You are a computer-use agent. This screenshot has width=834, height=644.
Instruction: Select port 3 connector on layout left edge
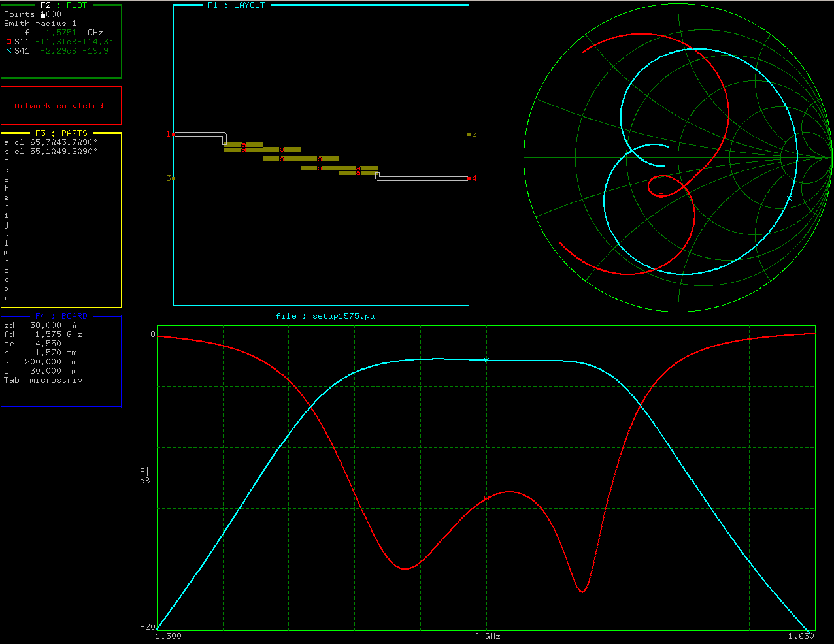point(173,178)
